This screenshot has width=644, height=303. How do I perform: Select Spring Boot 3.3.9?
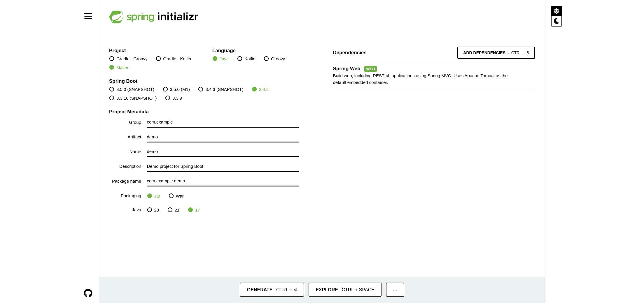[174, 98]
